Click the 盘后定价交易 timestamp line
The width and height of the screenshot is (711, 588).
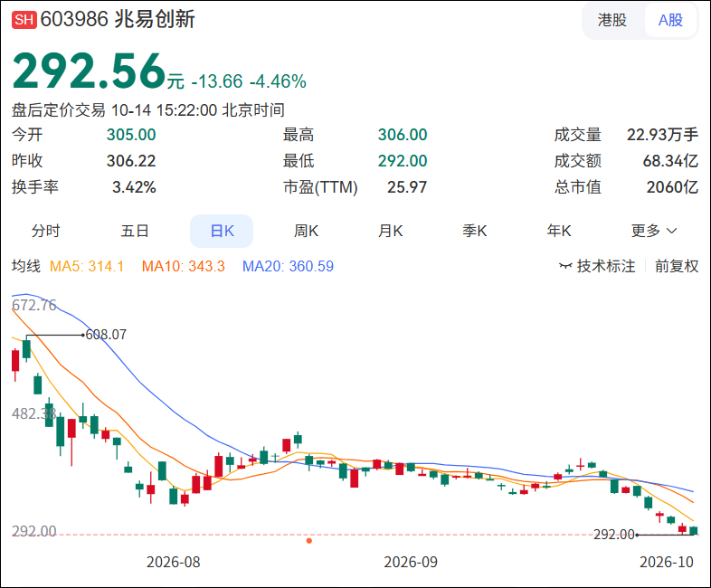[x=148, y=110]
